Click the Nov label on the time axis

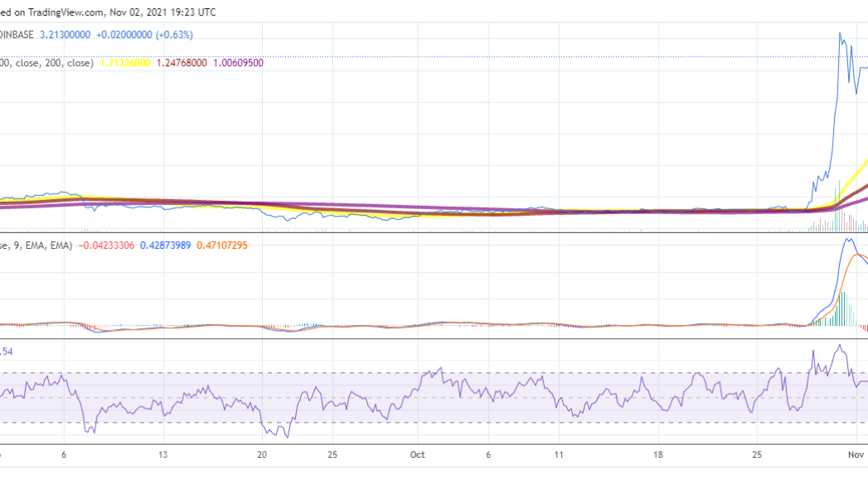[857, 455]
